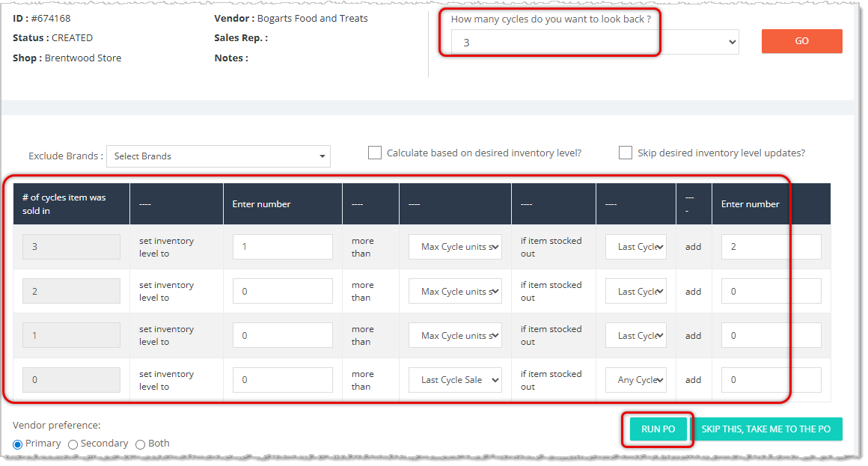868x466 pixels.
Task: Open the Last Cycle Sale dropdown
Action: (x=455, y=380)
